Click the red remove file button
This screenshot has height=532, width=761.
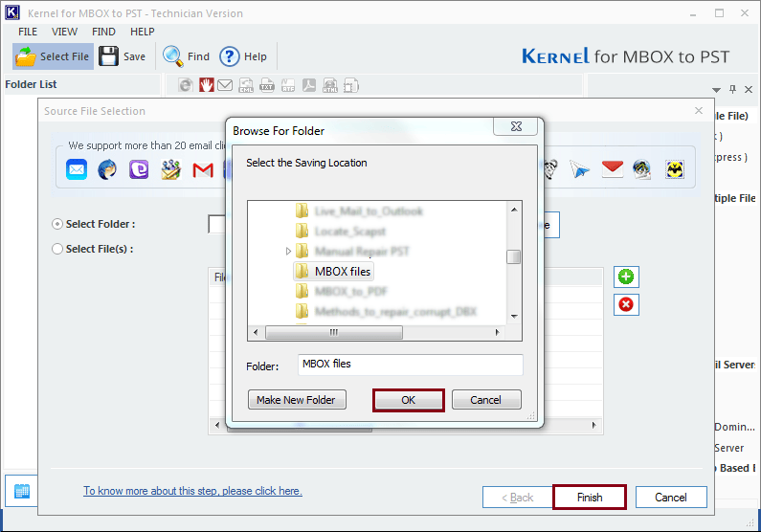626,304
